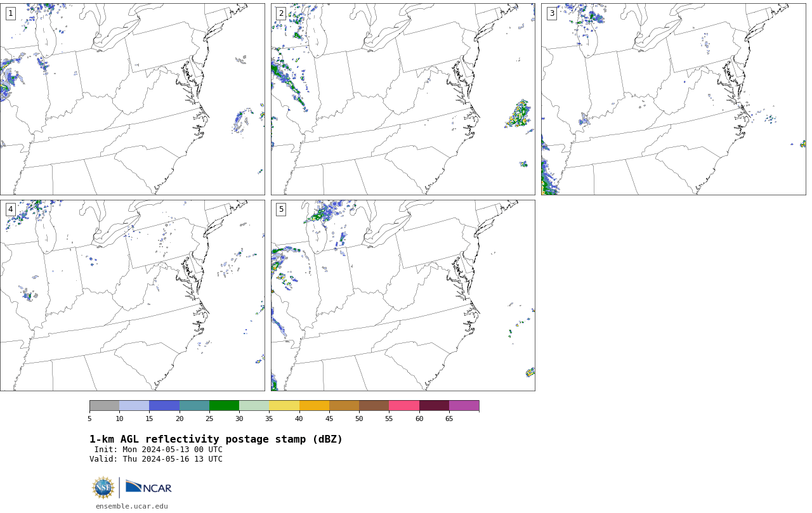The image size is (812, 513).
Task: Click the pink 55-60 dBZ swatch
Action: click(404, 406)
